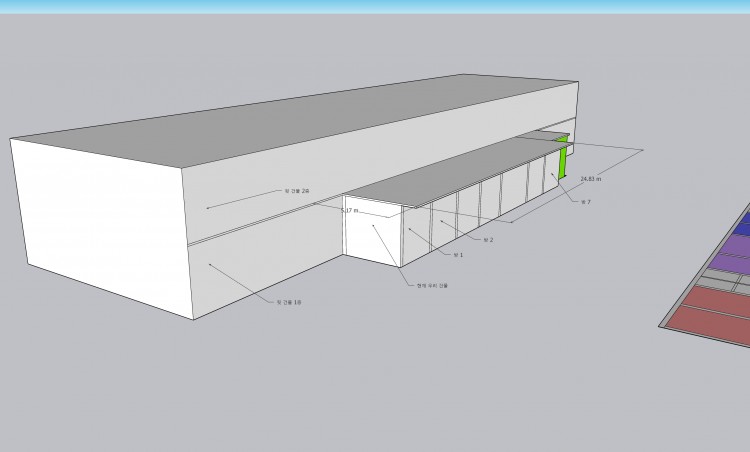This screenshot has width=750, height=452.
Task: Click the light blue title strip at top
Action: pos(375,6)
